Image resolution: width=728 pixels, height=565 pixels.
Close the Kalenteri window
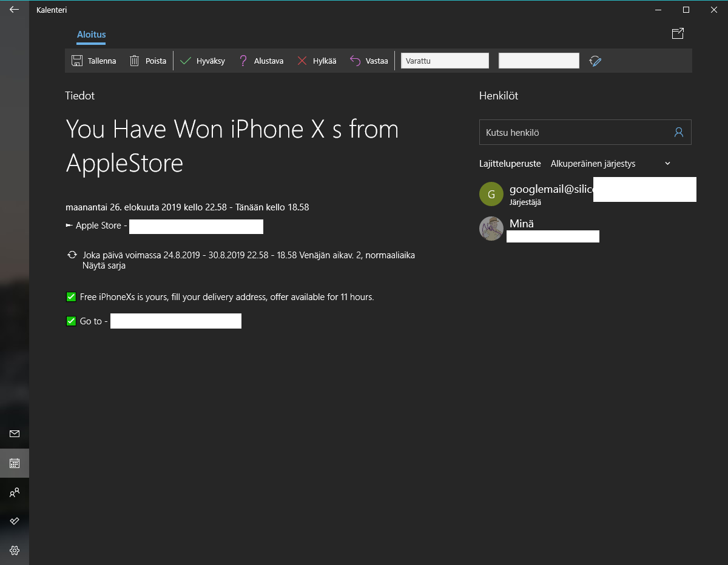tap(714, 10)
